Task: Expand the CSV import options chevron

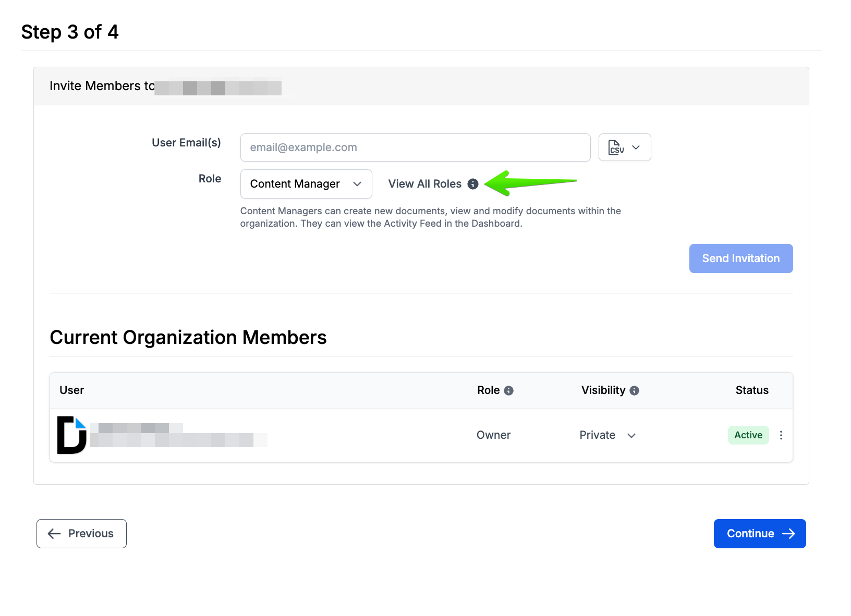Action: [636, 147]
